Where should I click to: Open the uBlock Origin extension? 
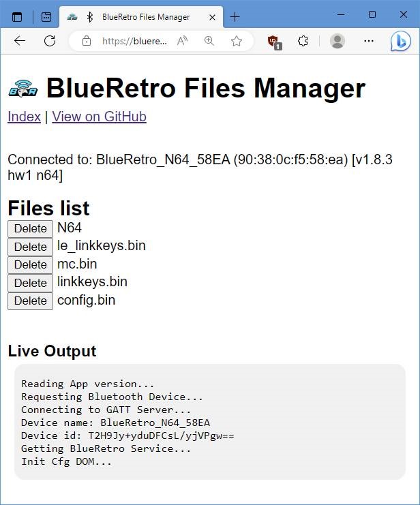pyautogui.click(x=274, y=42)
